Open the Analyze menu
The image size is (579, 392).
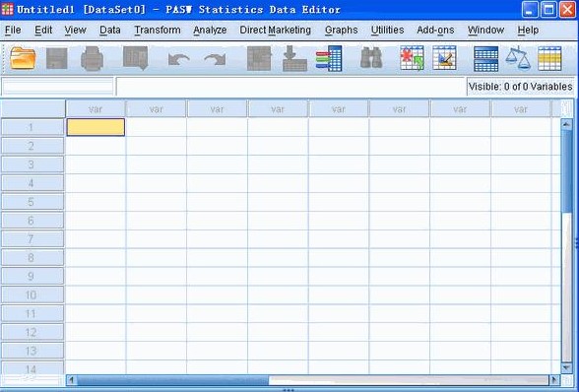coord(210,30)
